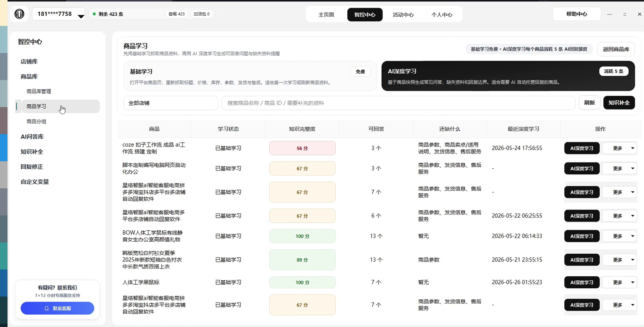Click the 刷新 button
The height and width of the screenshot is (327, 644).
(x=589, y=103)
